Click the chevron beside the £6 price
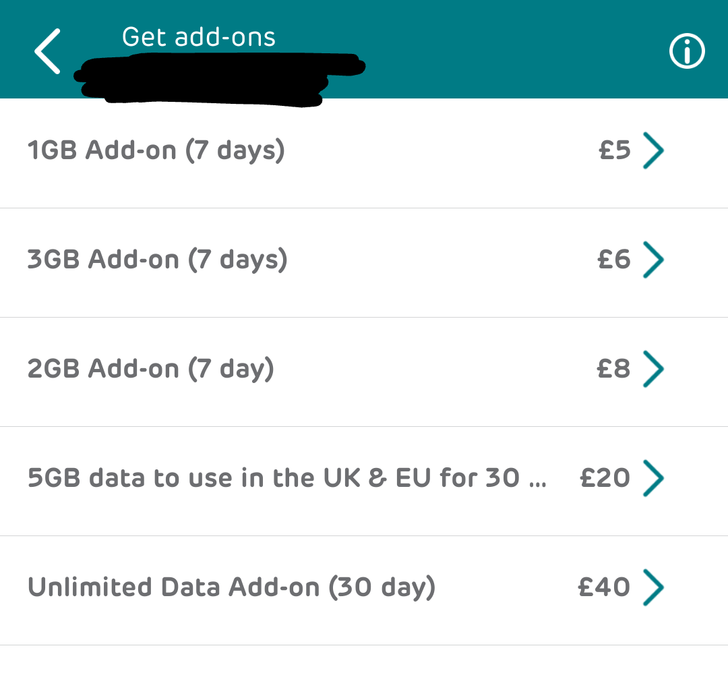This screenshot has width=728, height=700. point(653,260)
